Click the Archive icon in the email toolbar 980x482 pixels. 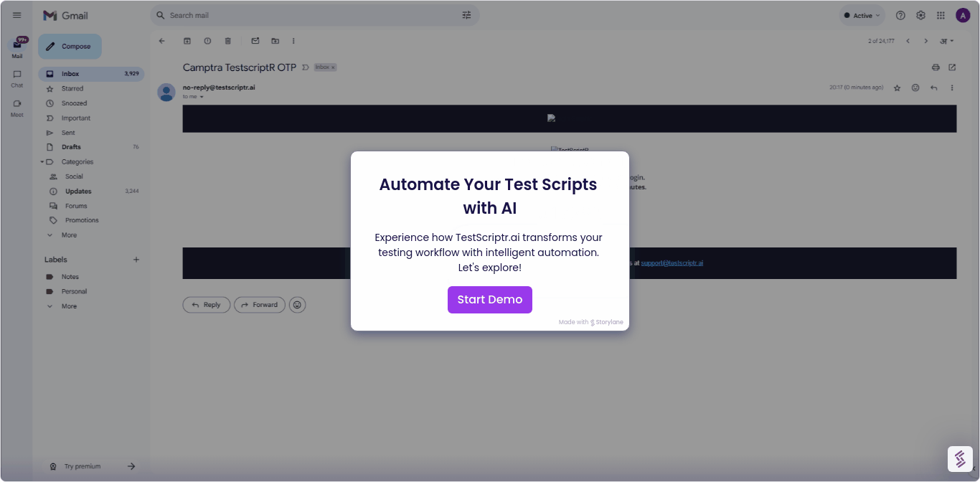tap(187, 41)
